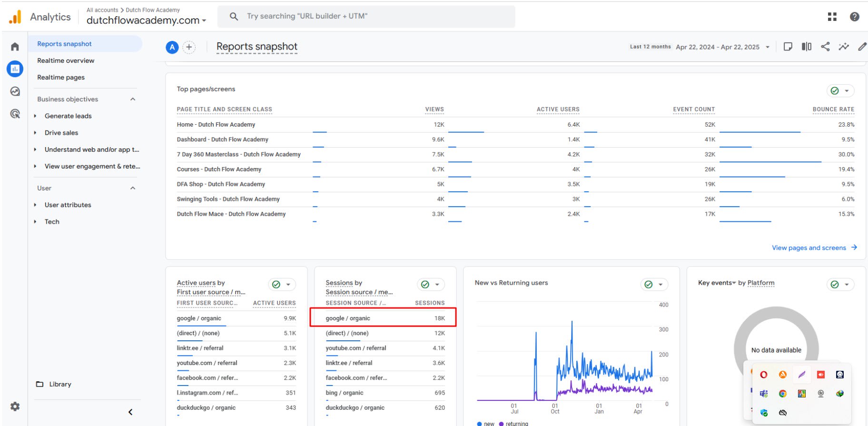This screenshot has height=426, width=868.
Task: Click '7 Day 360 Masterclass' page row
Action: (x=515, y=155)
